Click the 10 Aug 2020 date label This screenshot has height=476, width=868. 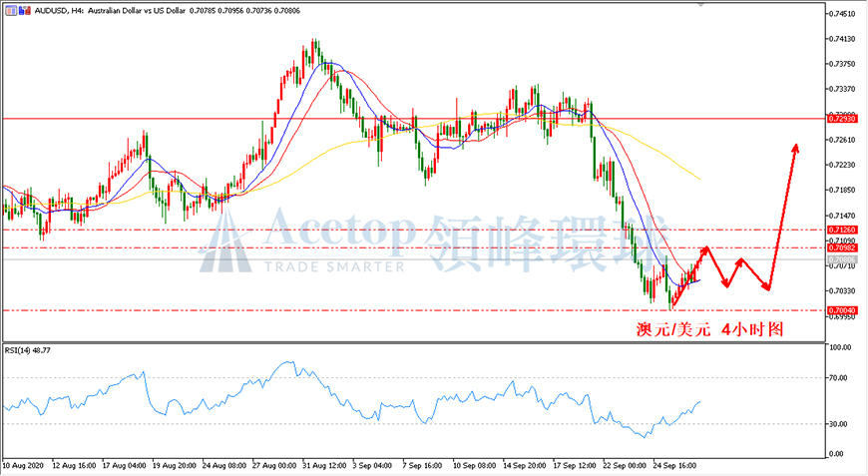point(23,465)
